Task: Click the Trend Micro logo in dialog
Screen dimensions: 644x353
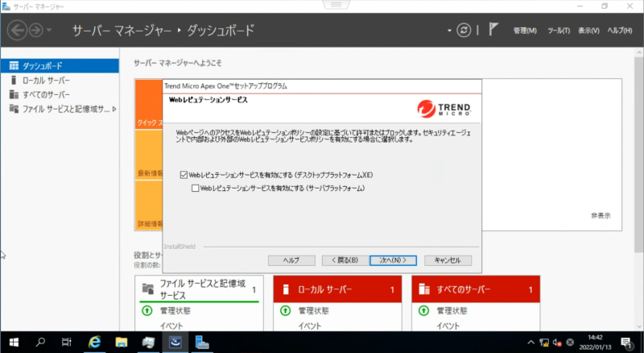Action: (x=444, y=109)
